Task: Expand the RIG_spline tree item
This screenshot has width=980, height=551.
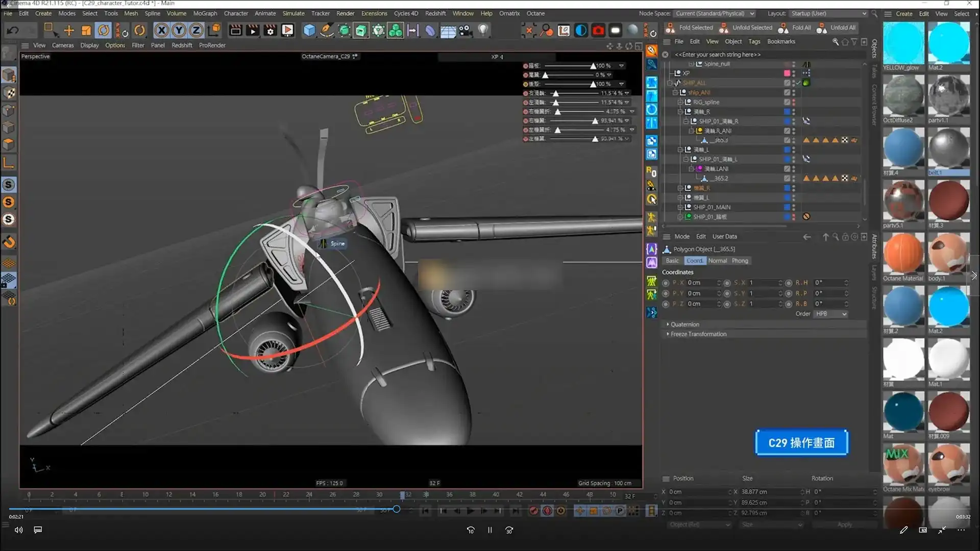Action: (x=680, y=102)
